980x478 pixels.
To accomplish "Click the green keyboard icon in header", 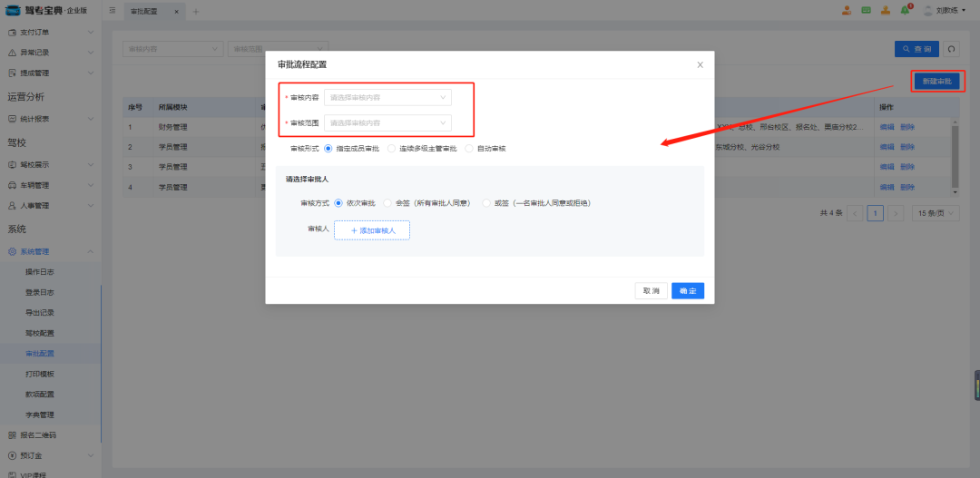I will tap(867, 10).
